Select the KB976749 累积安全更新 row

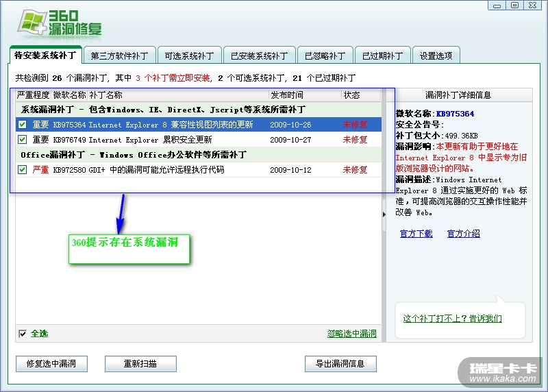pyautogui.click(x=199, y=140)
